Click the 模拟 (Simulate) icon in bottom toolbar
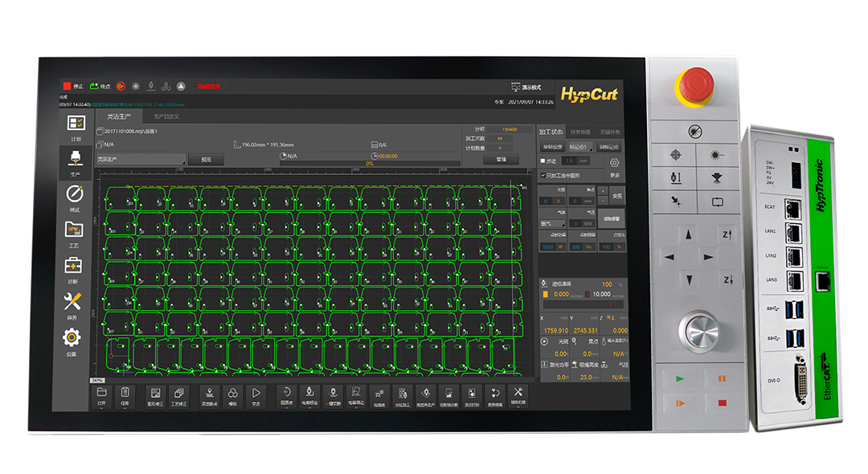The height and width of the screenshot is (474, 868). click(232, 394)
